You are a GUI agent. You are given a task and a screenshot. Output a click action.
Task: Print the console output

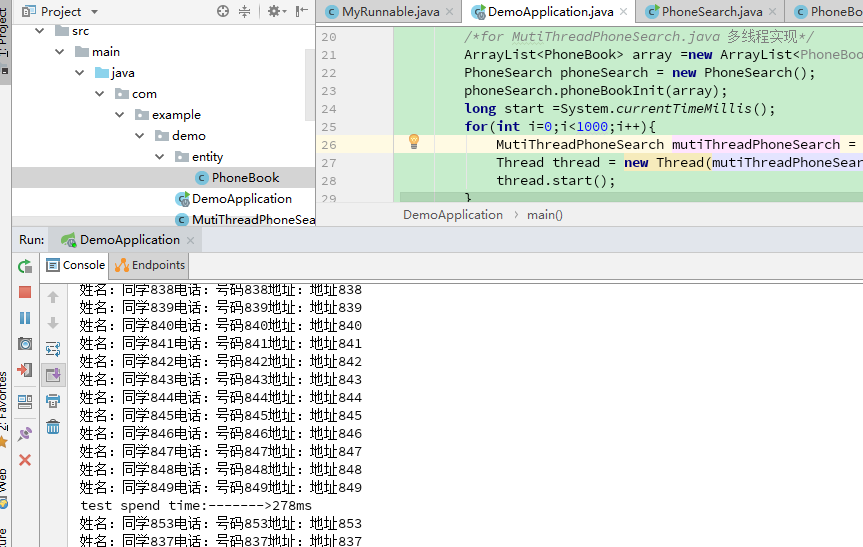(x=53, y=401)
